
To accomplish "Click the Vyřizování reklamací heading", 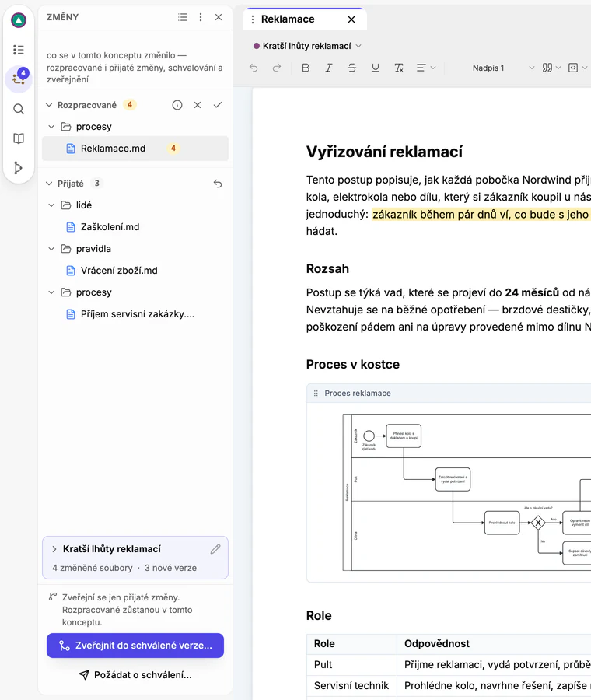I will click(x=384, y=152).
